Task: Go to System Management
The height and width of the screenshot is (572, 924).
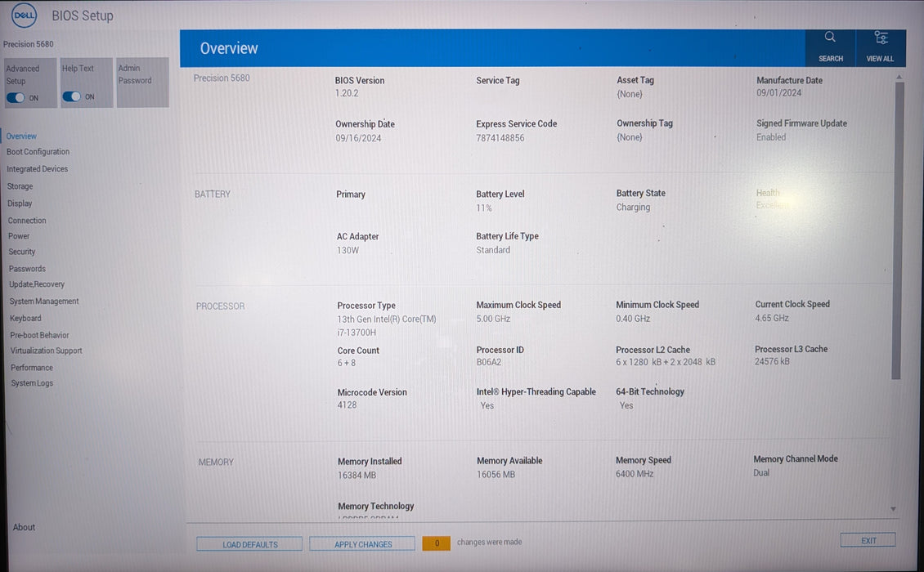Action: click(x=43, y=301)
